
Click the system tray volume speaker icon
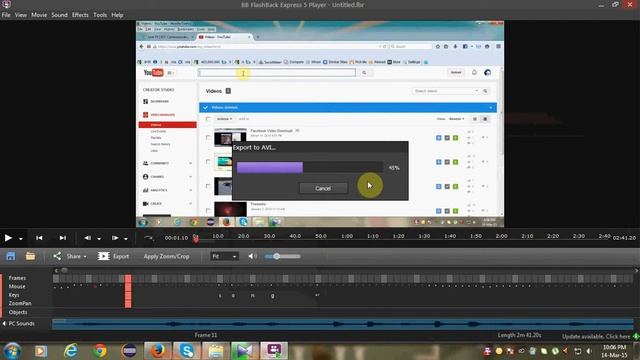(x=589, y=351)
